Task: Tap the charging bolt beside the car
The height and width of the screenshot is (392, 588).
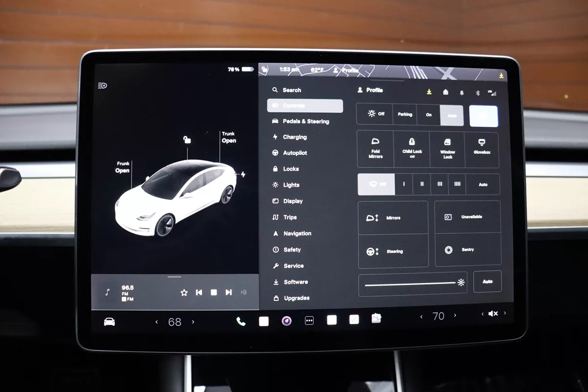Action: pyautogui.click(x=243, y=174)
